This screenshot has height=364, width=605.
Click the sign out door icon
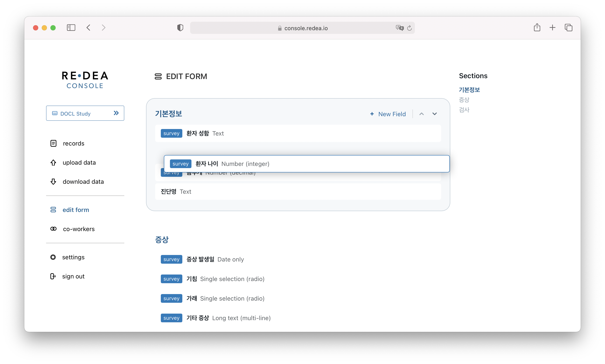coord(53,276)
